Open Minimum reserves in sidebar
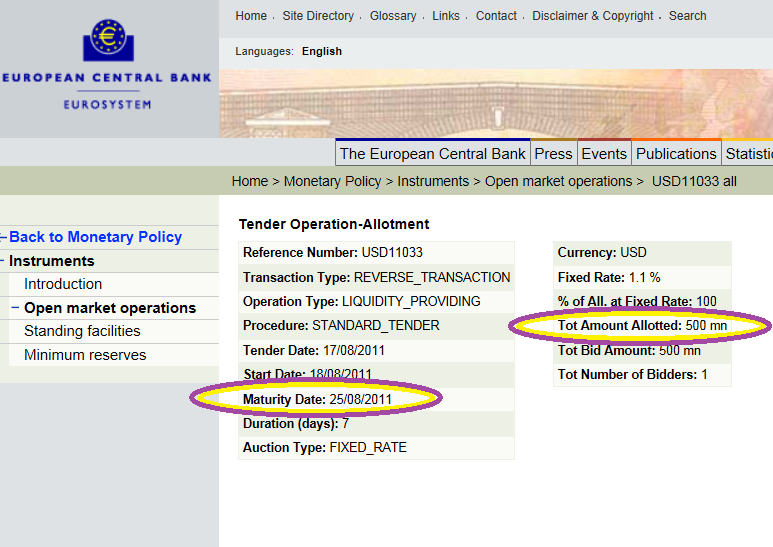773x547 pixels. 85,355
